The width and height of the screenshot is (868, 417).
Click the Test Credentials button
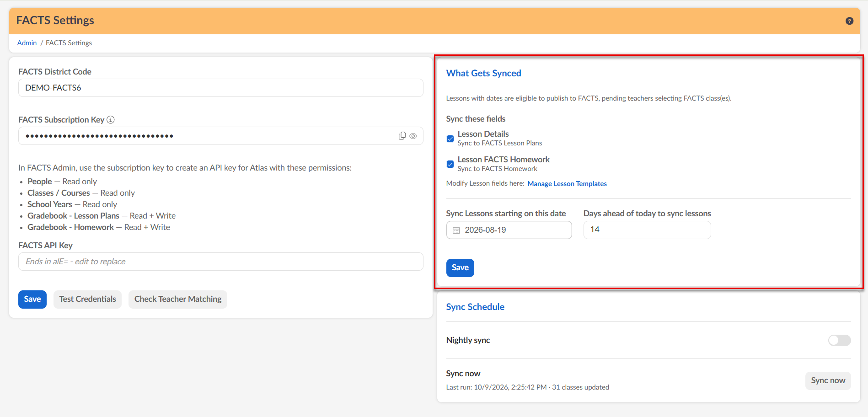[87, 299]
